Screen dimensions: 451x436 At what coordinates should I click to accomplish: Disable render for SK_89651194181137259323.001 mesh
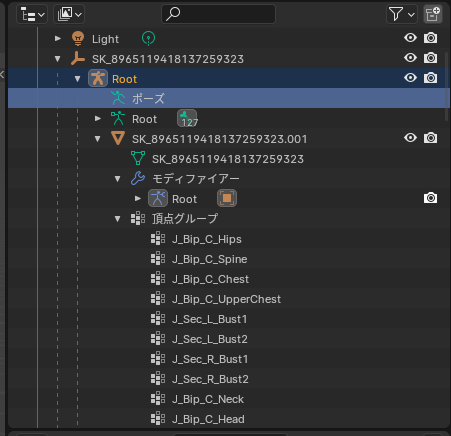[x=430, y=138]
